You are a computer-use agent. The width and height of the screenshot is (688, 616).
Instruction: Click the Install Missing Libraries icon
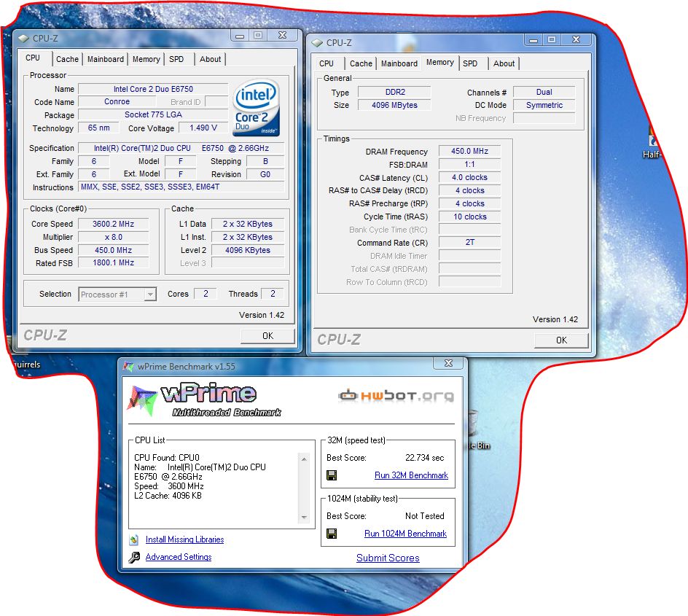pyautogui.click(x=134, y=539)
